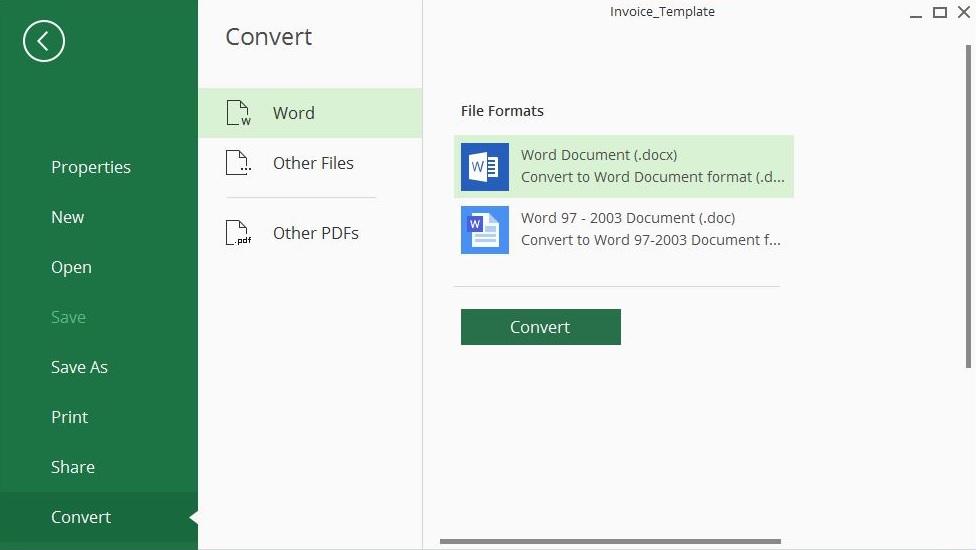Click the Other Files document icon
This screenshot has width=976, height=550.
click(x=238, y=163)
